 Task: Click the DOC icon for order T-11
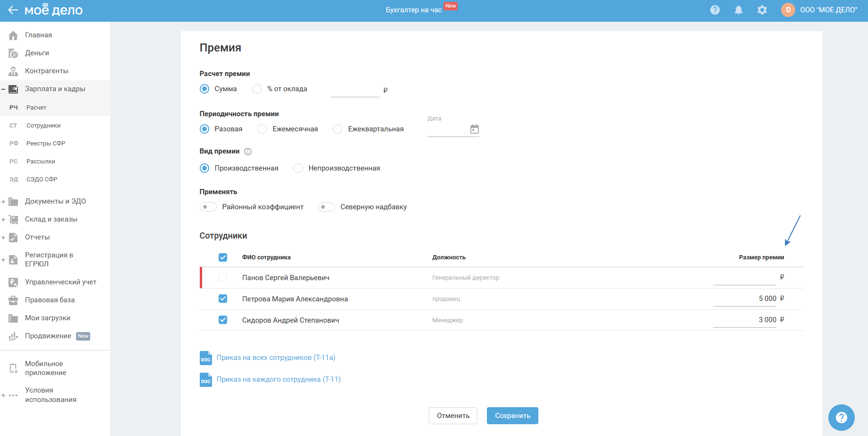click(206, 380)
